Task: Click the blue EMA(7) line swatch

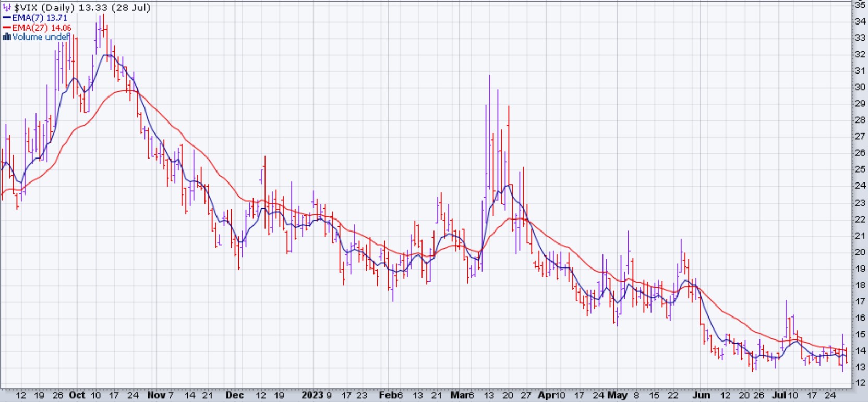Action: [x=7, y=18]
